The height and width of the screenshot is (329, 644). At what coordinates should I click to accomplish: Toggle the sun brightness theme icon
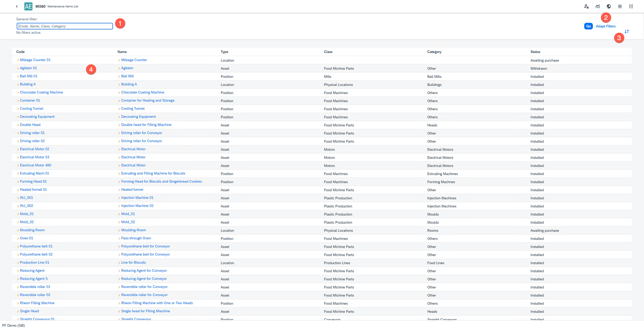tap(620, 6)
